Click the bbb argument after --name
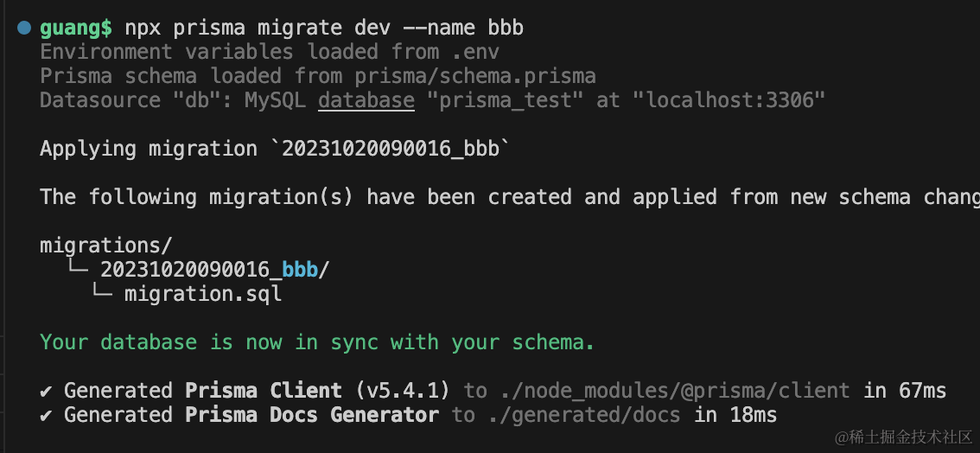Image resolution: width=980 pixels, height=453 pixels. coord(506,28)
